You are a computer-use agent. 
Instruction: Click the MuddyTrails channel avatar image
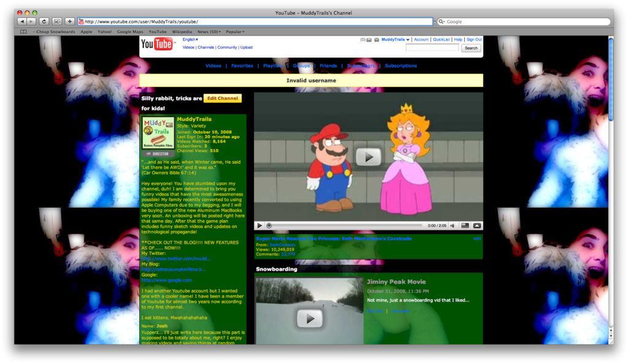tap(159, 133)
